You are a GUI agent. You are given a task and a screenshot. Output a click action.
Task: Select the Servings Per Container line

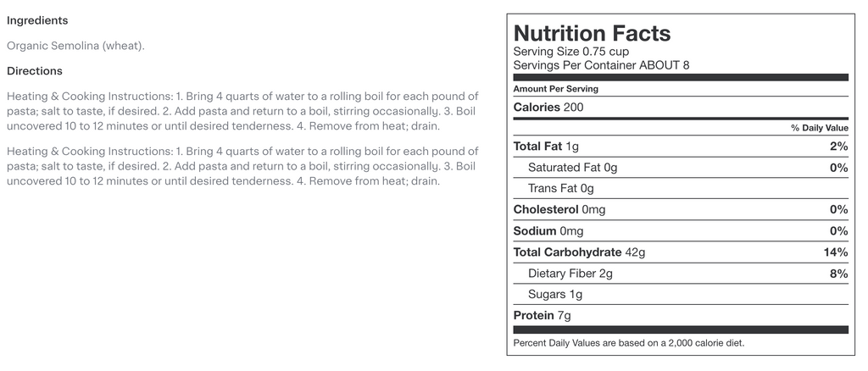pos(601,65)
